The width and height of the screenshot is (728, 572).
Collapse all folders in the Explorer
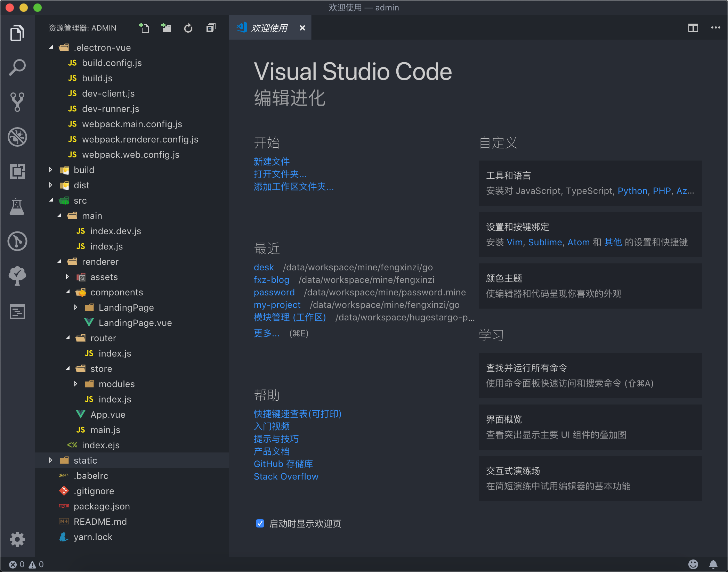pyautogui.click(x=210, y=28)
